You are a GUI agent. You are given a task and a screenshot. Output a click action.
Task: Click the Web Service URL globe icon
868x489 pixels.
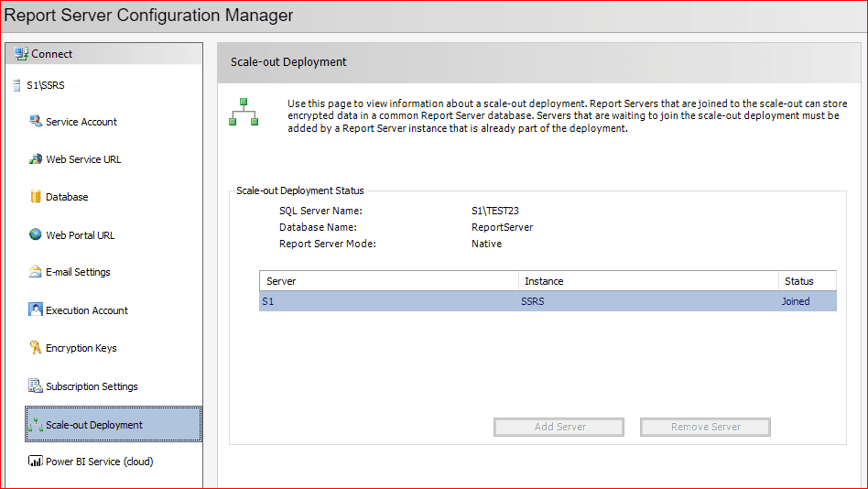tap(36, 159)
